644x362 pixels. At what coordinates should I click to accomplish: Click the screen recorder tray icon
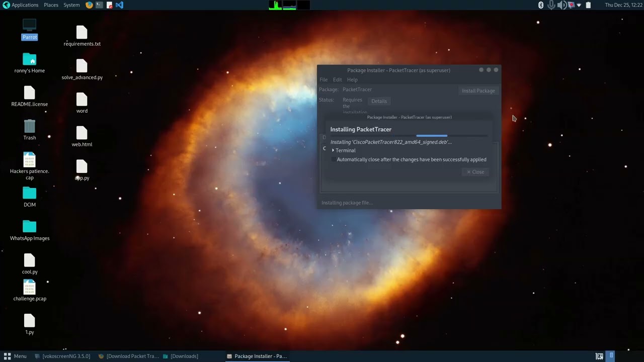[x=571, y=5]
